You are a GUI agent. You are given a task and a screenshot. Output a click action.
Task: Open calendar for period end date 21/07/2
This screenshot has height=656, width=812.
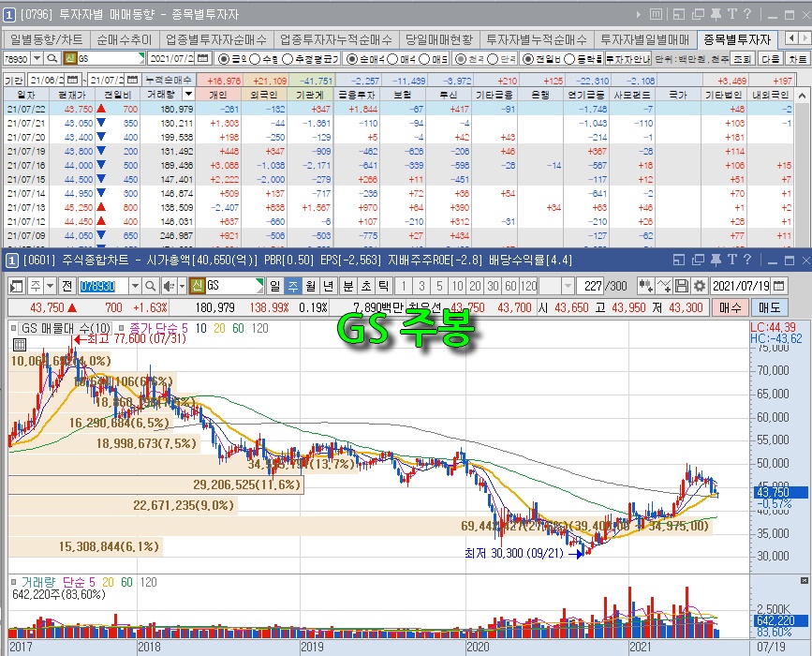[133, 80]
